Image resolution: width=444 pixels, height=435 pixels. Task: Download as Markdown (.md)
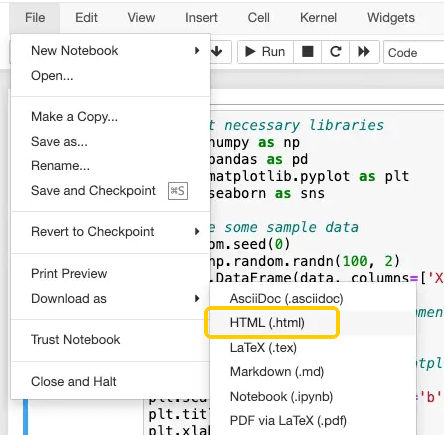(313, 372)
